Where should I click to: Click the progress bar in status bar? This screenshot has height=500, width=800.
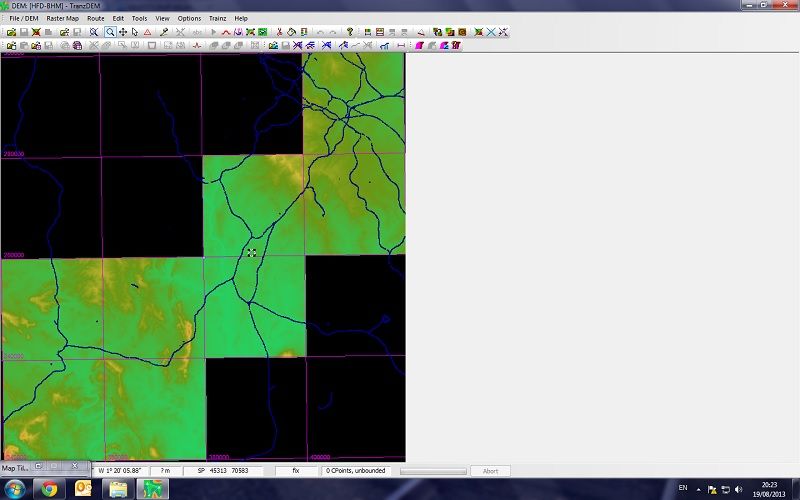[432, 471]
